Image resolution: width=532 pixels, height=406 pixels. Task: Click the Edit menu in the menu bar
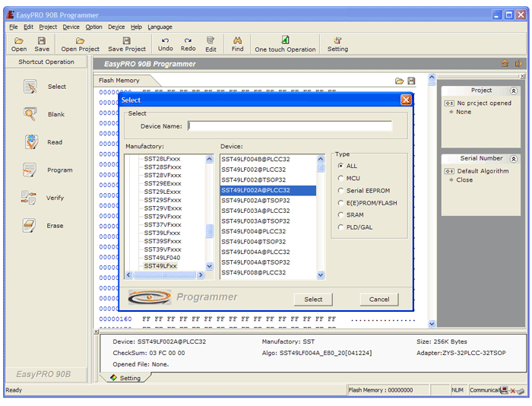click(29, 27)
